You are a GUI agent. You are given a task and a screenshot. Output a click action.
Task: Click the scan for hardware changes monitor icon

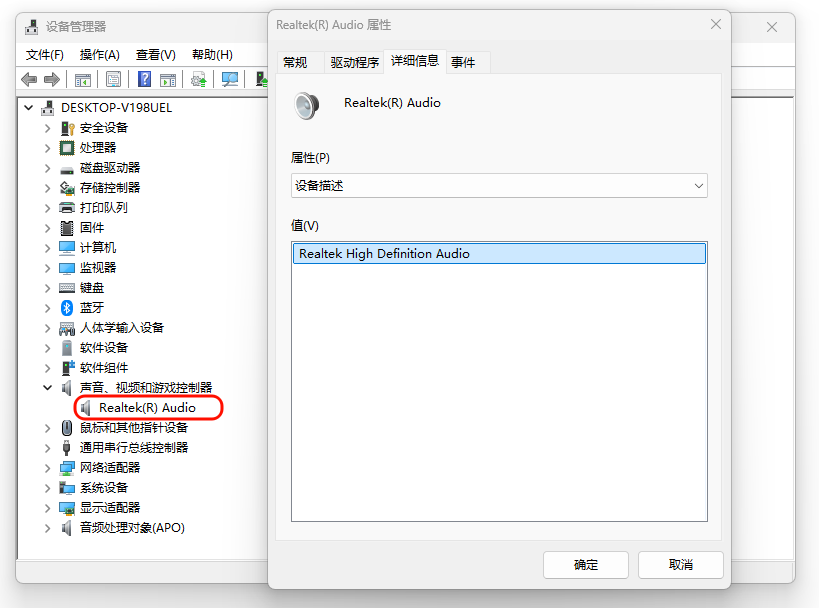coord(229,79)
